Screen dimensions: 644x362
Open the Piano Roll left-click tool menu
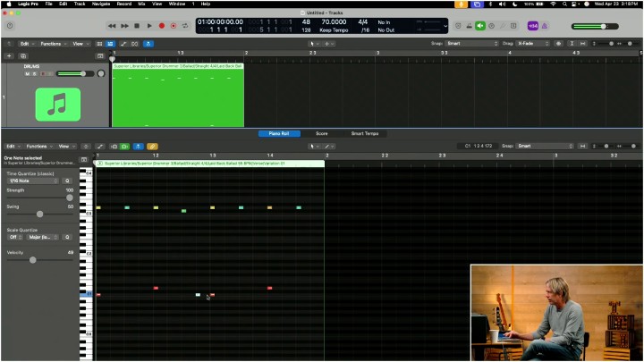314,147
